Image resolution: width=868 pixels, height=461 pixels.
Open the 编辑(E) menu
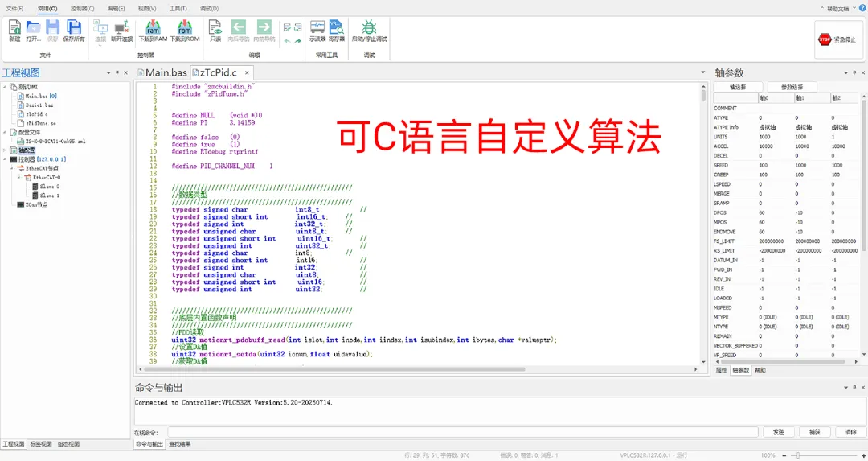point(117,8)
